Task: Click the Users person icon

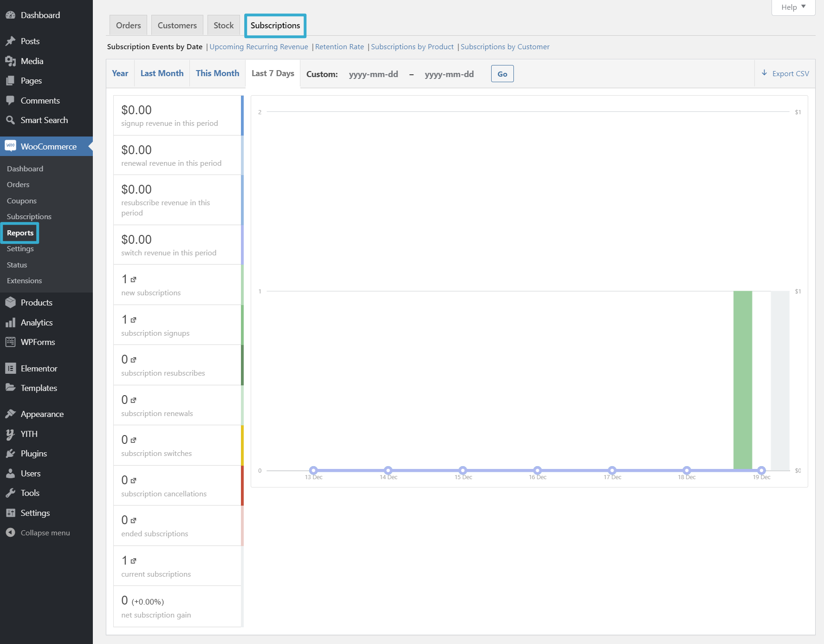Action: click(10, 473)
